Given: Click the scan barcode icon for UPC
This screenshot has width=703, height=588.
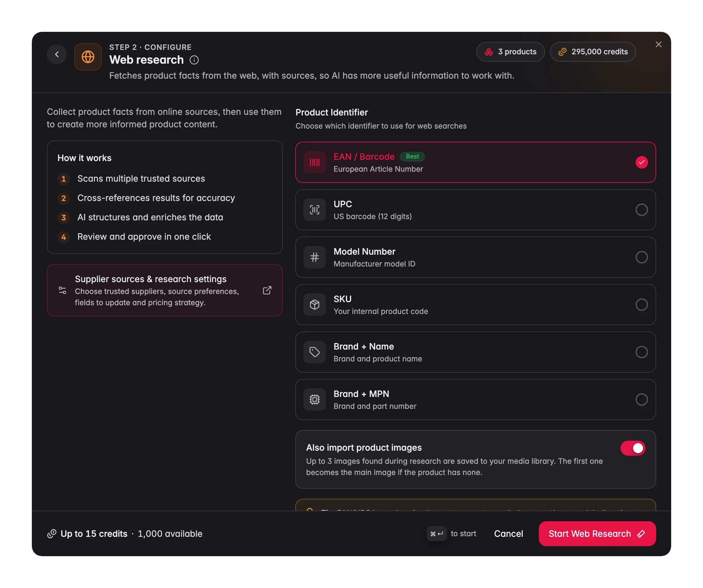Looking at the screenshot, I should click(x=315, y=210).
